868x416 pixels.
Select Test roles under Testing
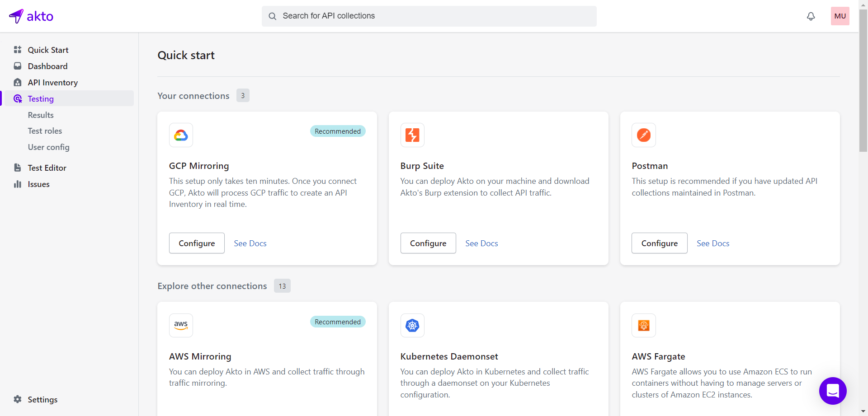pyautogui.click(x=45, y=131)
